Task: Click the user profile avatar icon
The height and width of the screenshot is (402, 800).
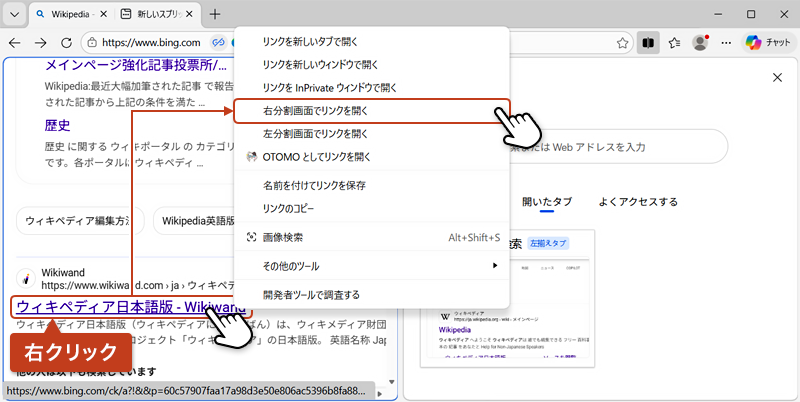Action: (x=701, y=43)
